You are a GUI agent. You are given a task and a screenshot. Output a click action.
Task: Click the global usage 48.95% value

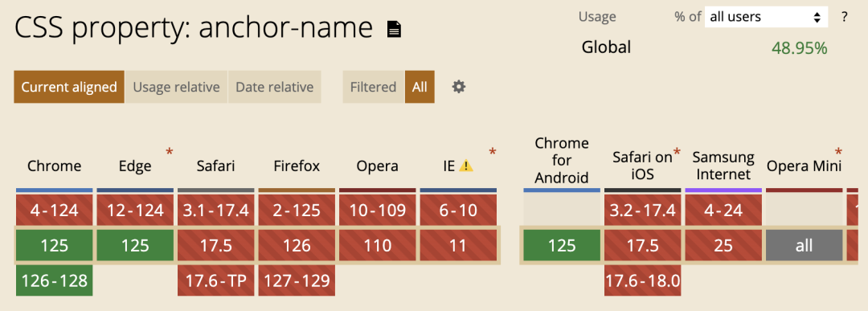(800, 48)
